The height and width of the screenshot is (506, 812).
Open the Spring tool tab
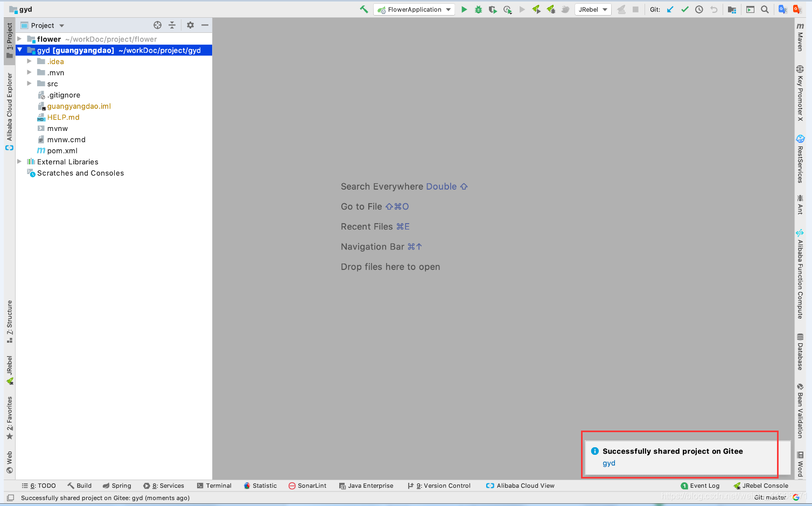(117, 486)
